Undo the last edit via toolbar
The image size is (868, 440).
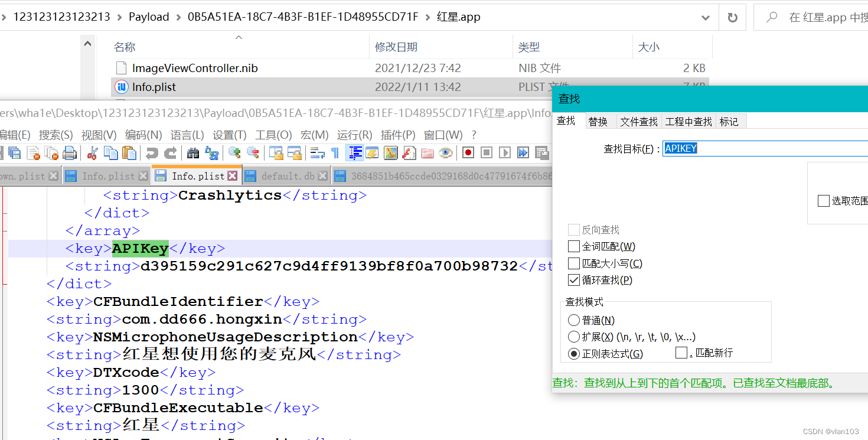(152, 153)
